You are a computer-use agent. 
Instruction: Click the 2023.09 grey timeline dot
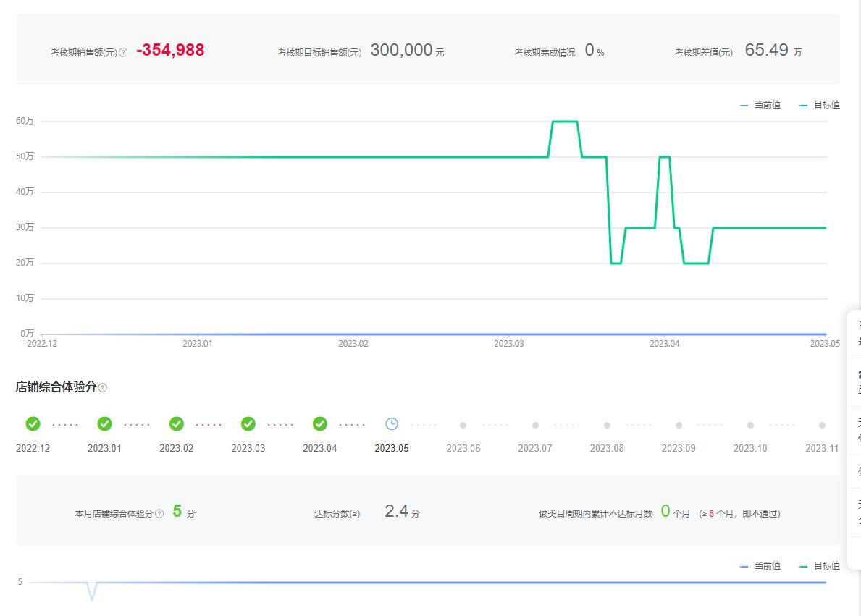click(679, 426)
